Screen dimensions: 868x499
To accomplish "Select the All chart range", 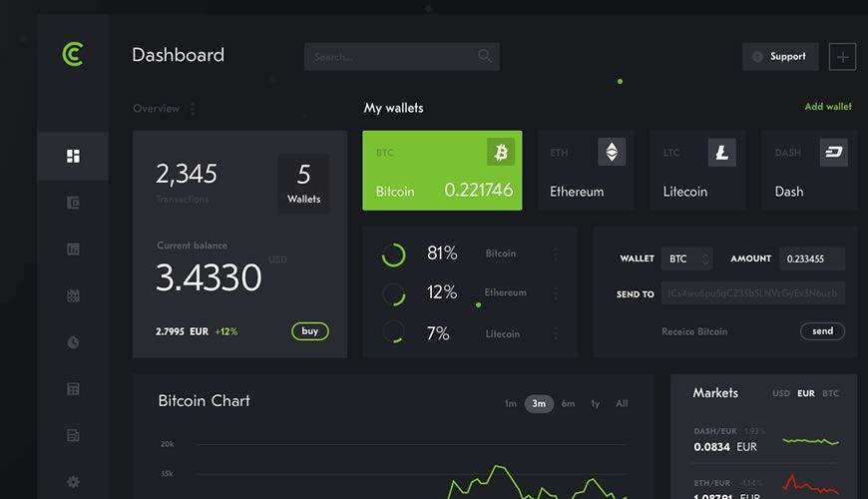I will coord(622,404).
